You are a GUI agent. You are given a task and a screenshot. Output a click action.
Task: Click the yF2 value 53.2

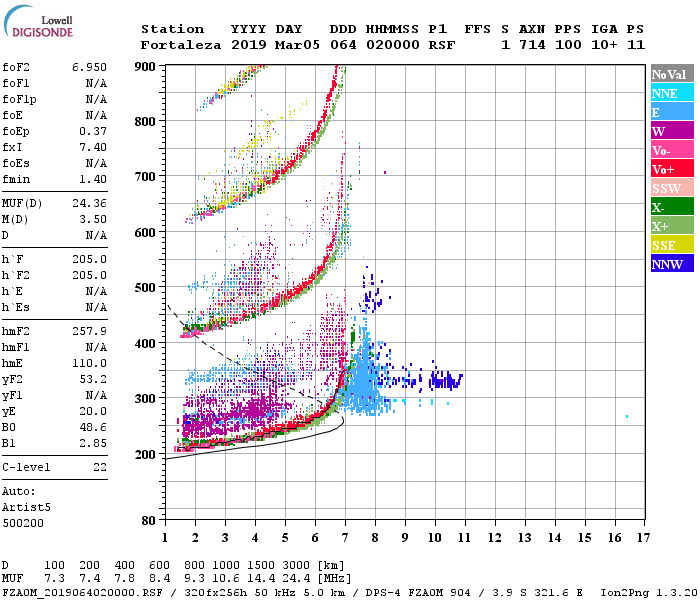pyautogui.click(x=93, y=379)
